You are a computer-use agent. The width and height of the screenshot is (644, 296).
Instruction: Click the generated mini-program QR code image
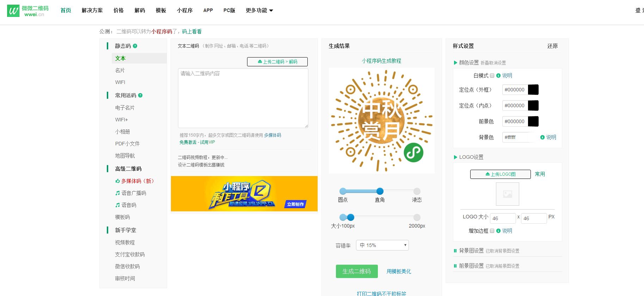pyautogui.click(x=381, y=121)
